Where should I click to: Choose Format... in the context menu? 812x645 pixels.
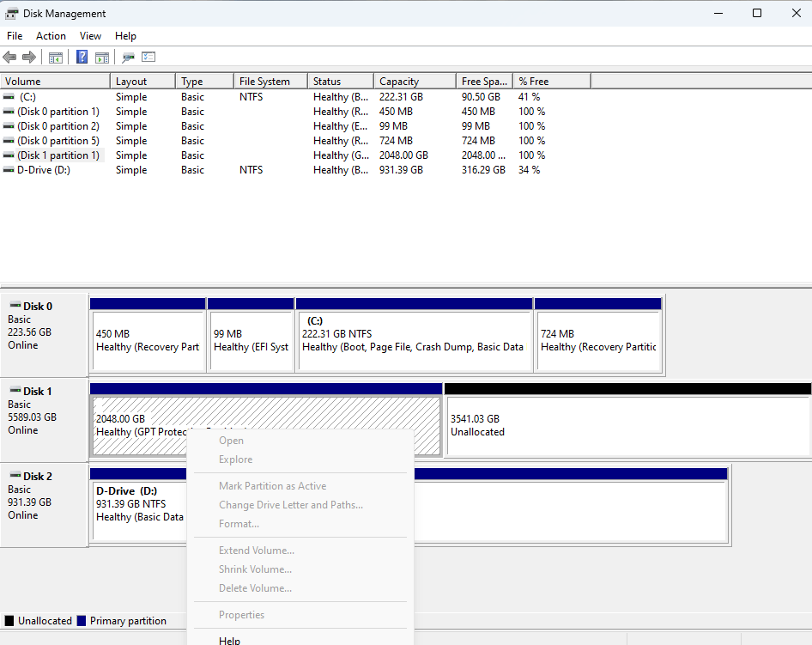tap(239, 523)
